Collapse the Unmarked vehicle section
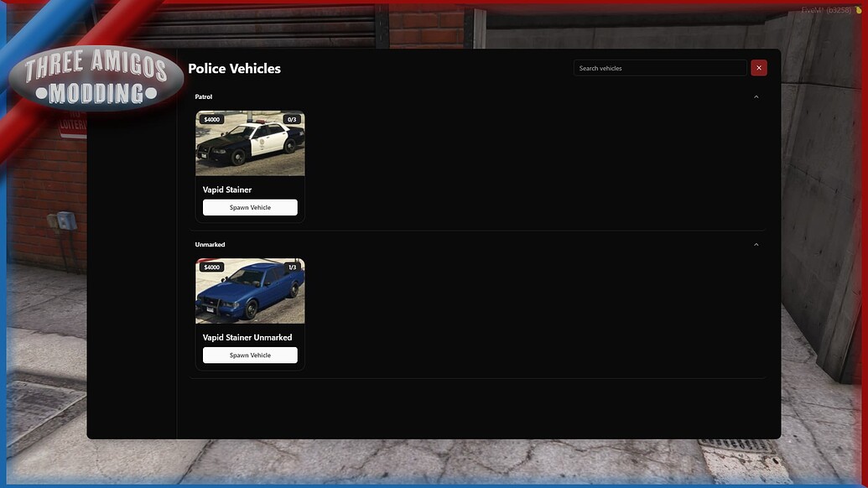The height and width of the screenshot is (488, 868). click(x=756, y=244)
